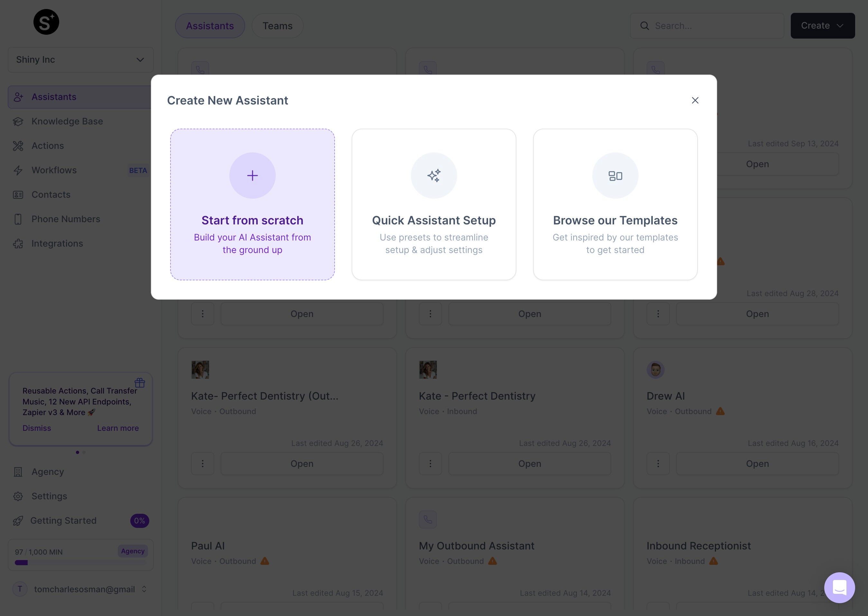Select the Assistants tab
Screen dimensions: 868x616
coord(209,25)
